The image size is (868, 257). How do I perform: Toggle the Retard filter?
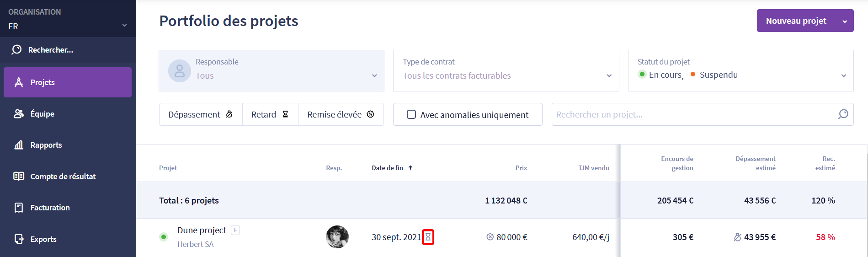tap(270, 114)
